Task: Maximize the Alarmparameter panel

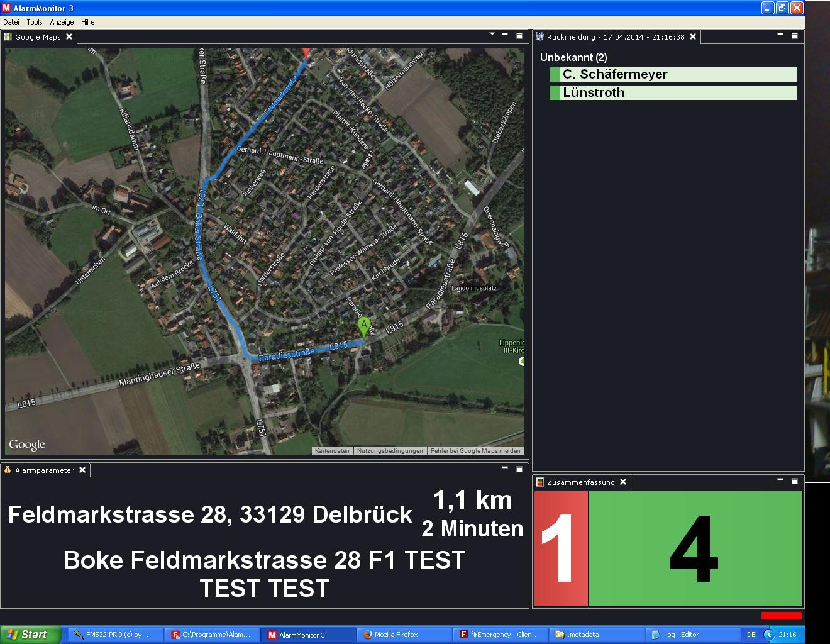Action: tap(519, 469)
